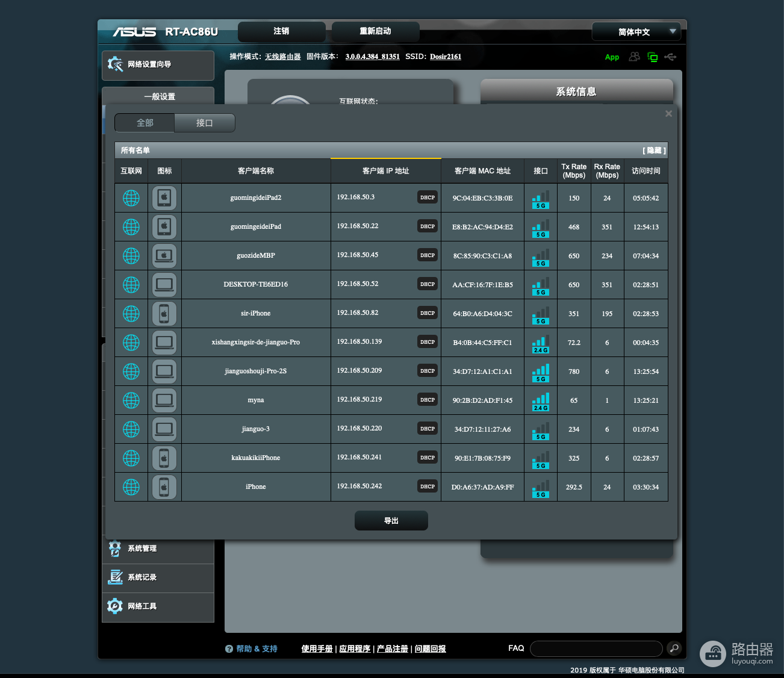Click device icon for guomingeideiPad
The image size is (784, 678).
[164, 226]
